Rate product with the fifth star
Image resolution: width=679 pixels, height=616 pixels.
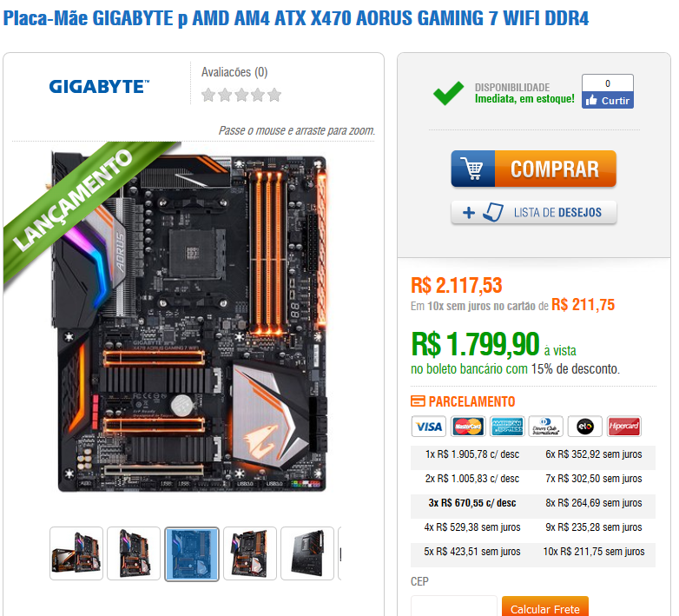point(274,95)
